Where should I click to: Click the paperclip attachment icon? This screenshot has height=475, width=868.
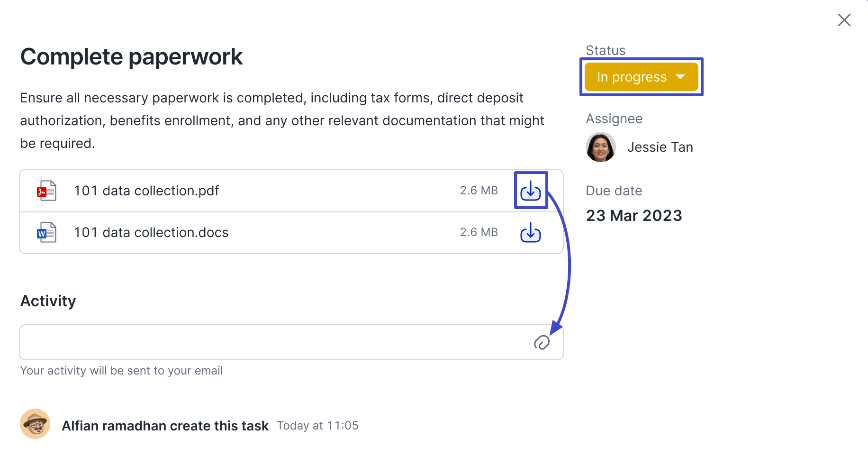click(x=542, y=342)
